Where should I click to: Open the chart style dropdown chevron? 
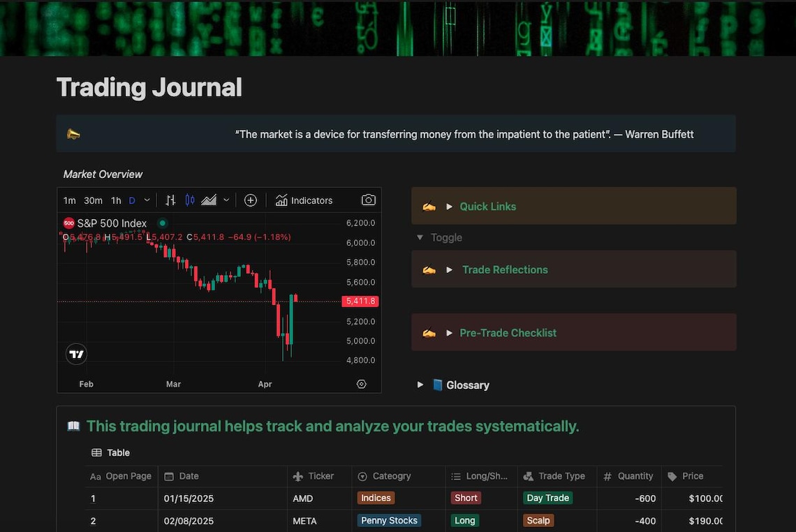click(225, 200)
